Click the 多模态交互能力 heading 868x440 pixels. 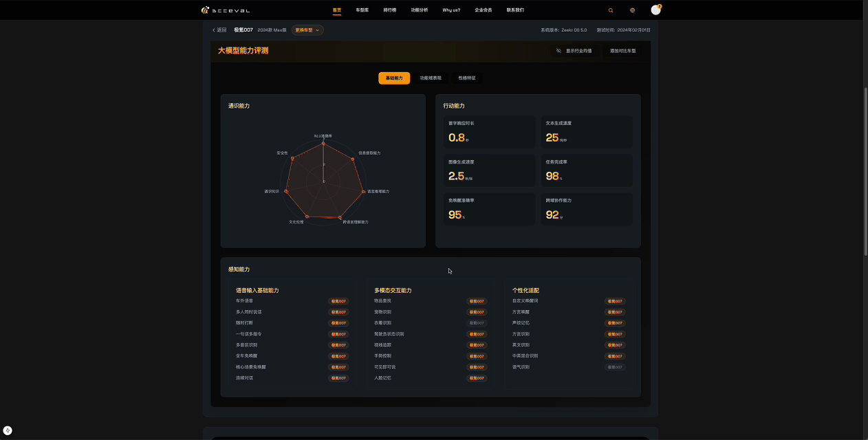(x=393, y=291)
